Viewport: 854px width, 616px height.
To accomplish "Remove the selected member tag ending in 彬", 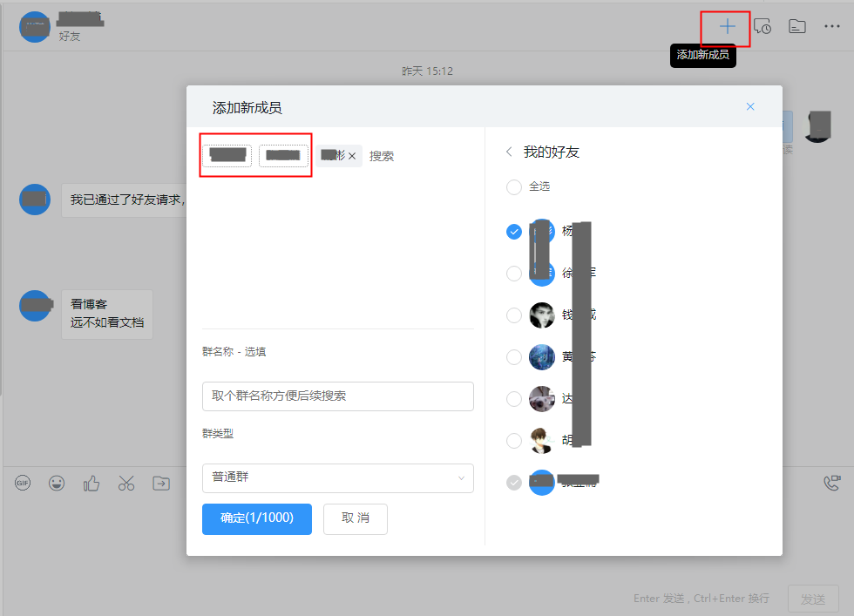I will tap(352, 156).
